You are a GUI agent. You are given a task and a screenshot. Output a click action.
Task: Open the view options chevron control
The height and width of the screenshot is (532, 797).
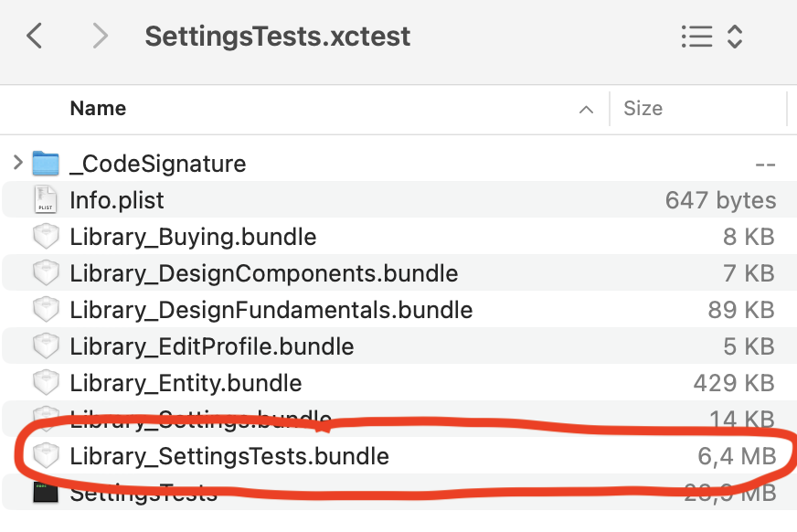734,37
